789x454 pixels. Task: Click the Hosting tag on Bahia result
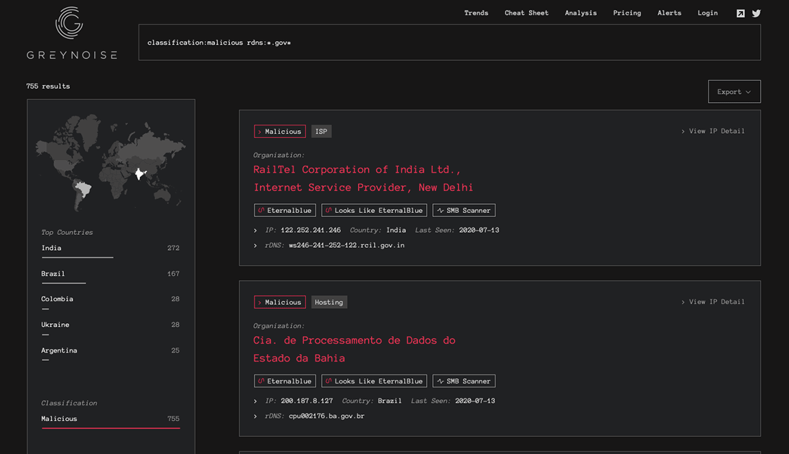(329, 302)
